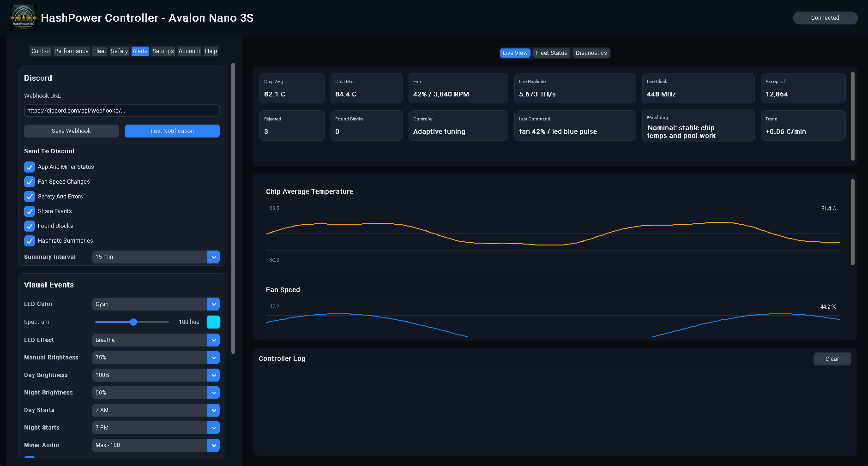Viewport: 868px width, 466px height.
Task: Click the Send To Discord label
Action: [x=49, y=151]
